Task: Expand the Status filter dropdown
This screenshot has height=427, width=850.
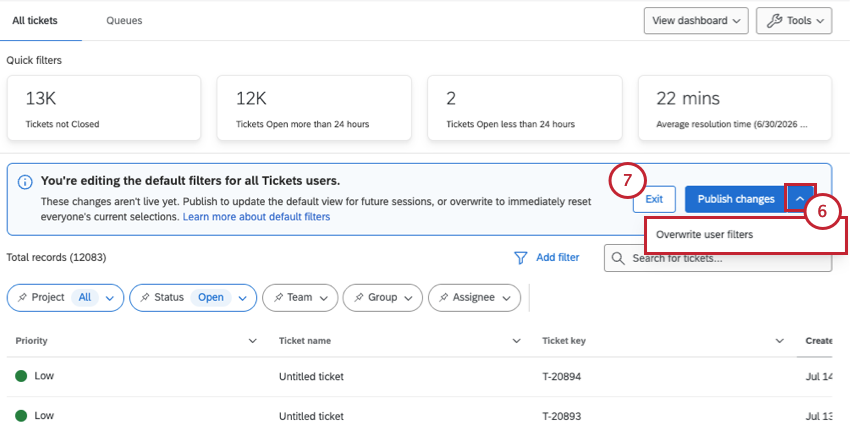Action: point(243,298)
